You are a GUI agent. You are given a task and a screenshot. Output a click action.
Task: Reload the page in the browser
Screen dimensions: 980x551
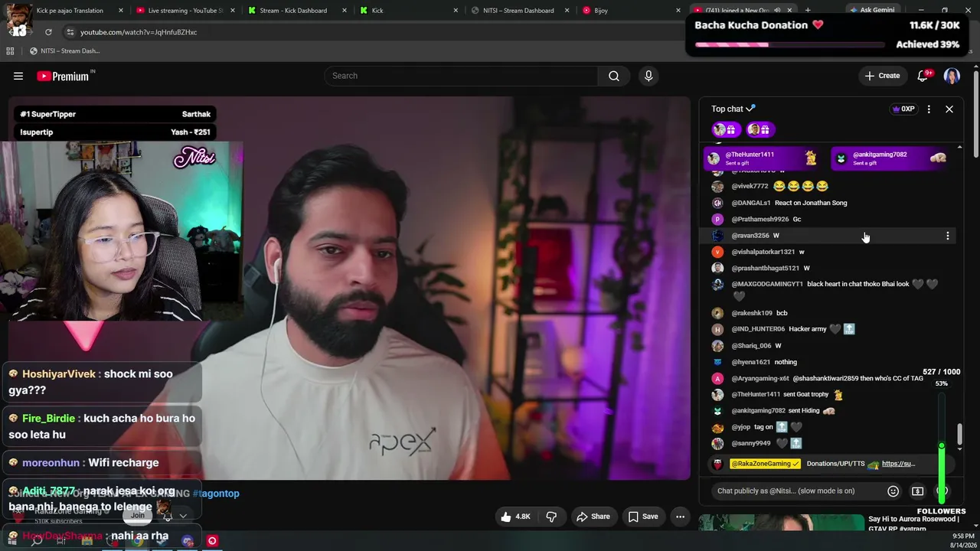point(48,32)
